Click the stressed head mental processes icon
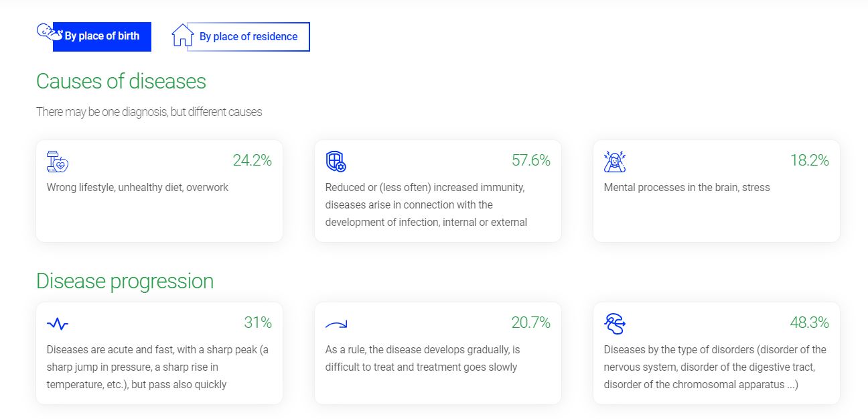The width and height of the screenshot is (868, 419). 614,162
